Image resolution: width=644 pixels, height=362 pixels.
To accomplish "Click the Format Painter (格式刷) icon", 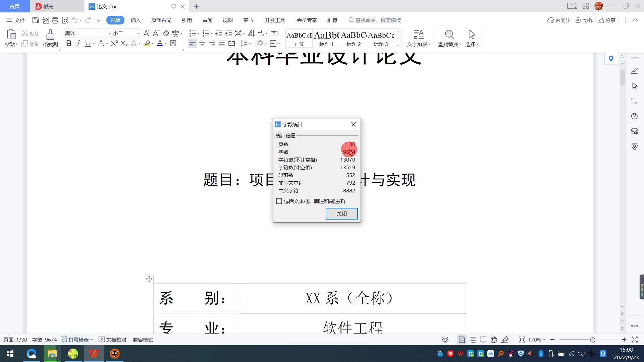I will [50, 35].
